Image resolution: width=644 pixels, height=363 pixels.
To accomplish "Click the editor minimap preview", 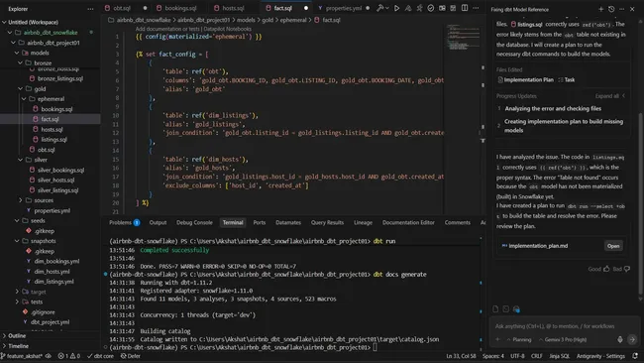I will (x=463, y=38).
